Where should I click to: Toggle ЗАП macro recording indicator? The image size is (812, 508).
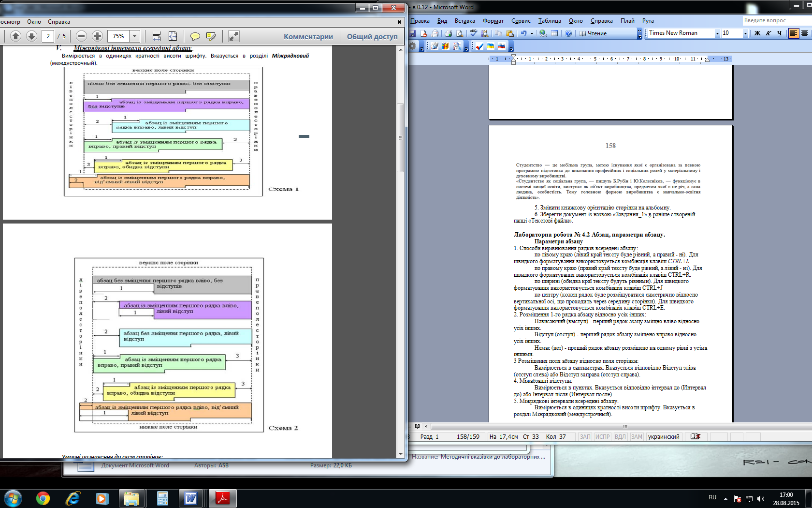585,436
